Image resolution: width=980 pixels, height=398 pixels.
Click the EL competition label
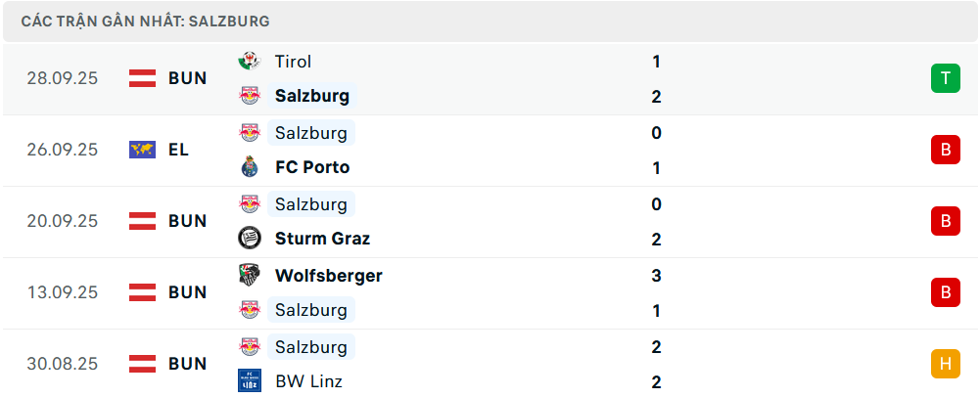(x=178, y=150)
